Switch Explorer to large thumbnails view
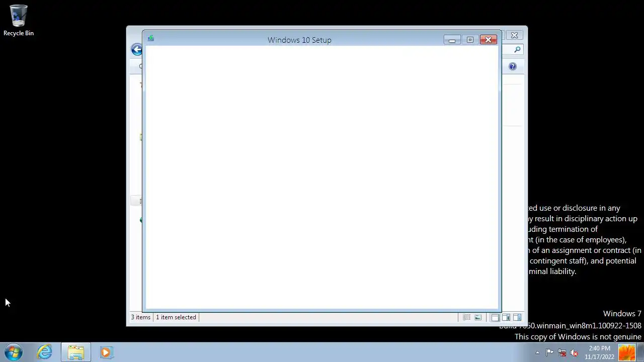Screen dimensions: 644x362 pos(478,317)
